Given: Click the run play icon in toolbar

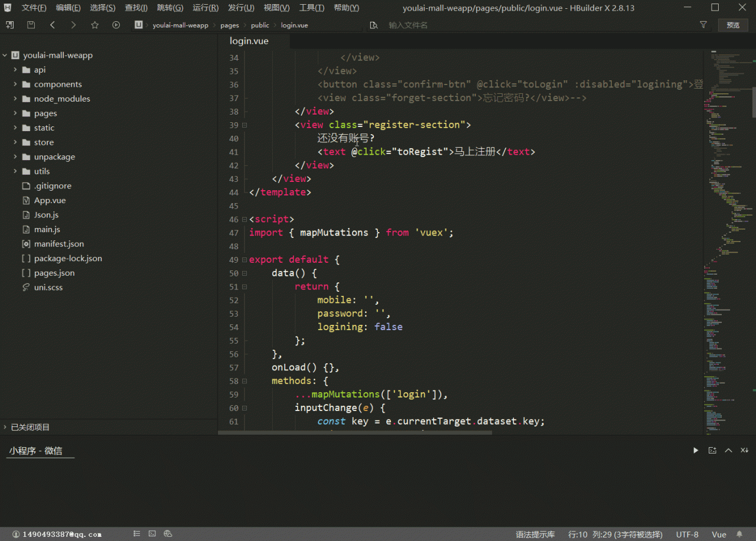Looking at the screenshot, I should click(x=116, y=25).
